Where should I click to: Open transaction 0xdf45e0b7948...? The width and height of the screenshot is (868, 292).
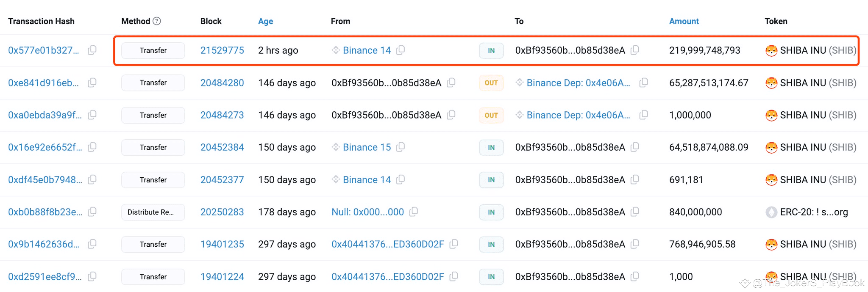point(45,179)
